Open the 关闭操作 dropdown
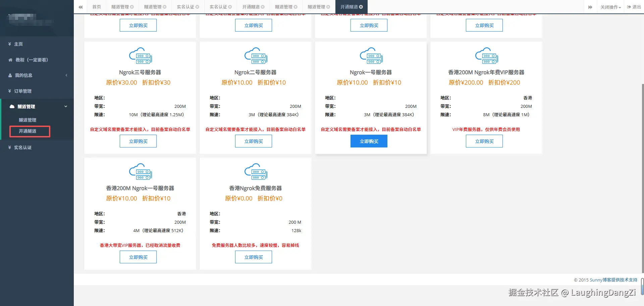Image resolution: width=644 pixels, height=306 pixels. (610, 7)
